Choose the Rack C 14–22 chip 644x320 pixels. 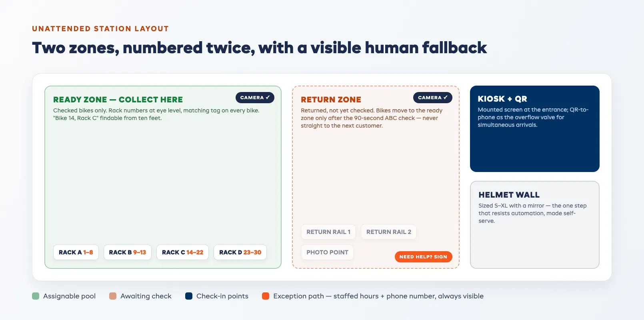182,252
